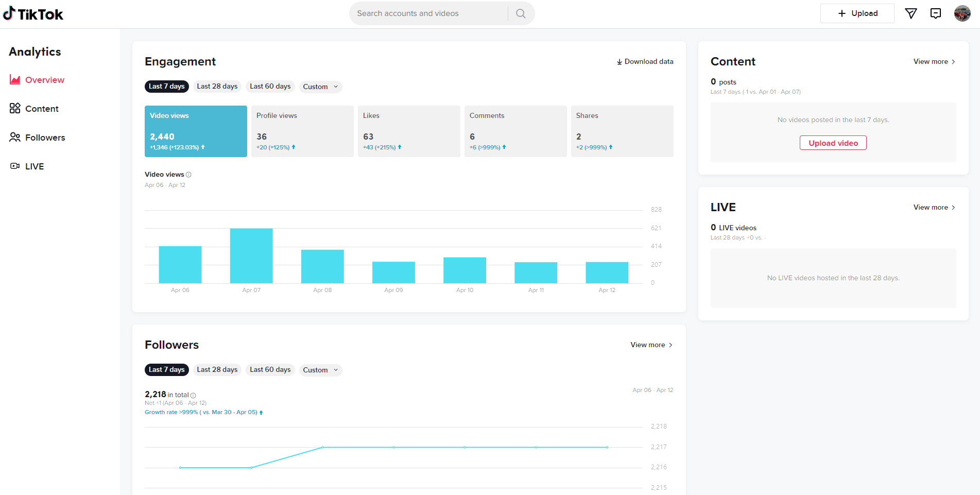Click the Upload button in header
The width and height of the screenshot is (980, 495).
coord(857,13)
